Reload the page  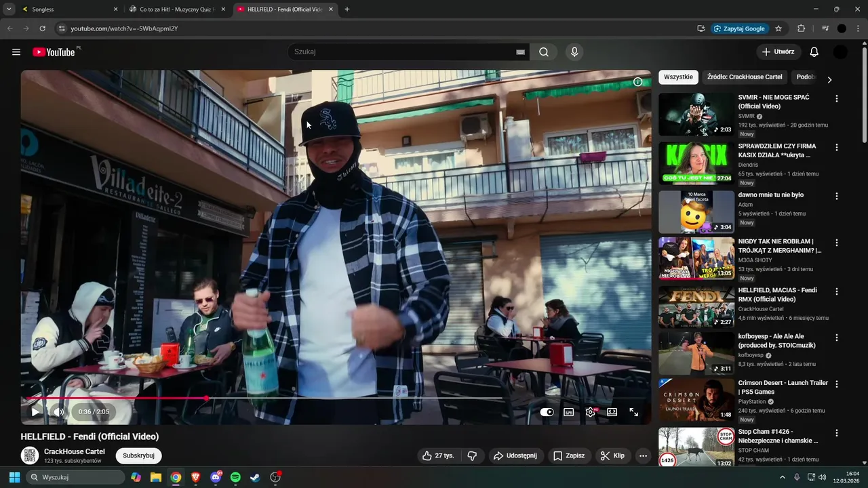[42, 28]
